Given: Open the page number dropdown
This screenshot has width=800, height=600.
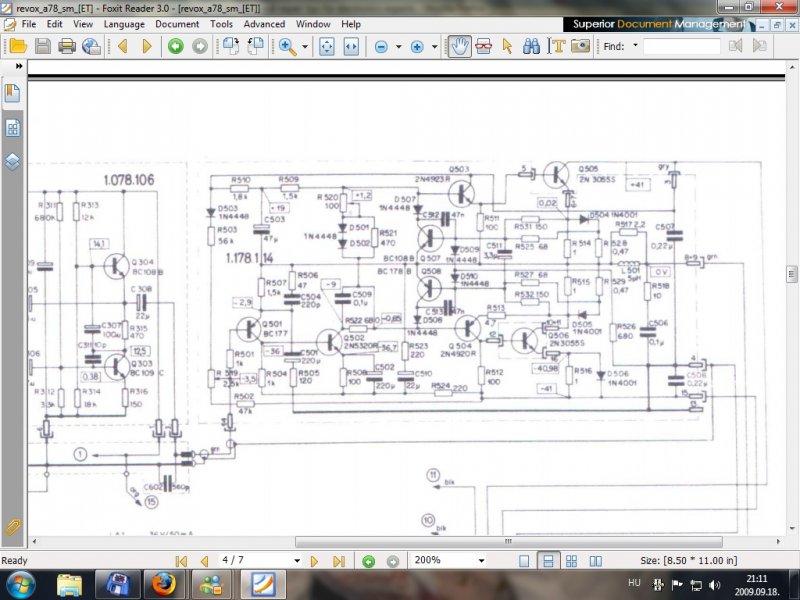Looking at the screenshot, I should [296, 561].
